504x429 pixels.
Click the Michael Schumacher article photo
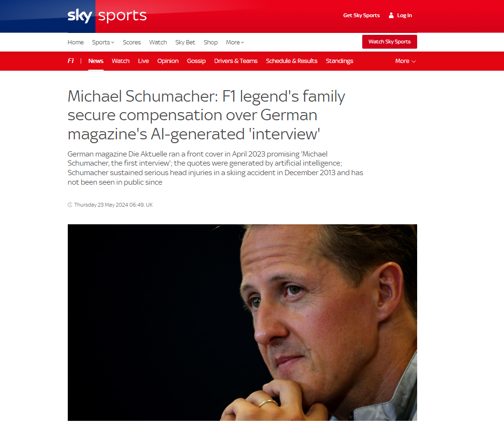coord(242,322)
